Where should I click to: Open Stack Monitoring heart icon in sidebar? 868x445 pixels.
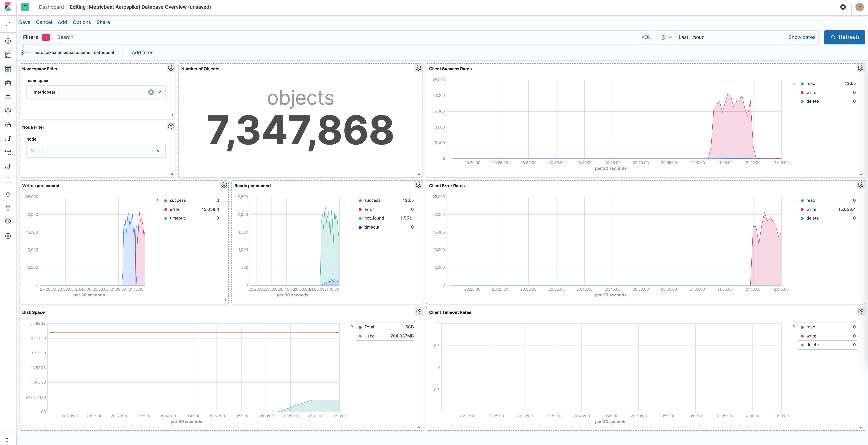[8, 222]
